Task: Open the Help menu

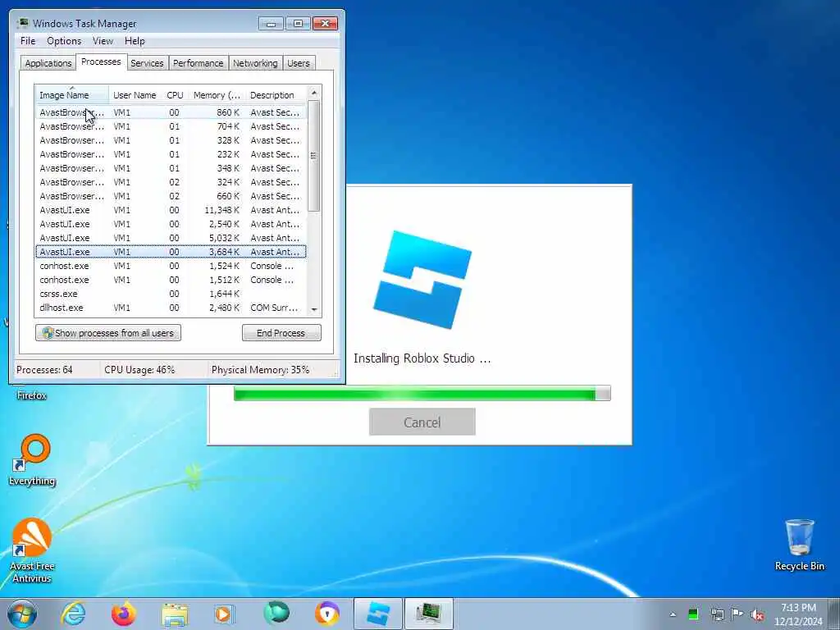Action: click(135, 41)
